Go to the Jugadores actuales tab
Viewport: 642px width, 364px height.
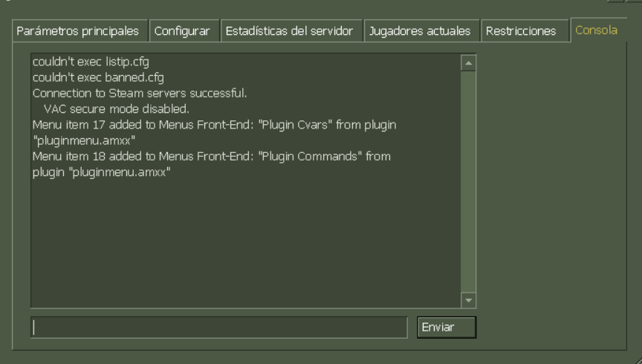point(420,31)
